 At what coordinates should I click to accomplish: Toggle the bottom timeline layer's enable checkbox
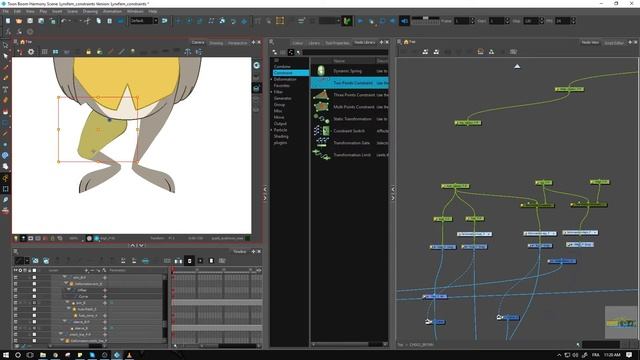pos(34,340)
